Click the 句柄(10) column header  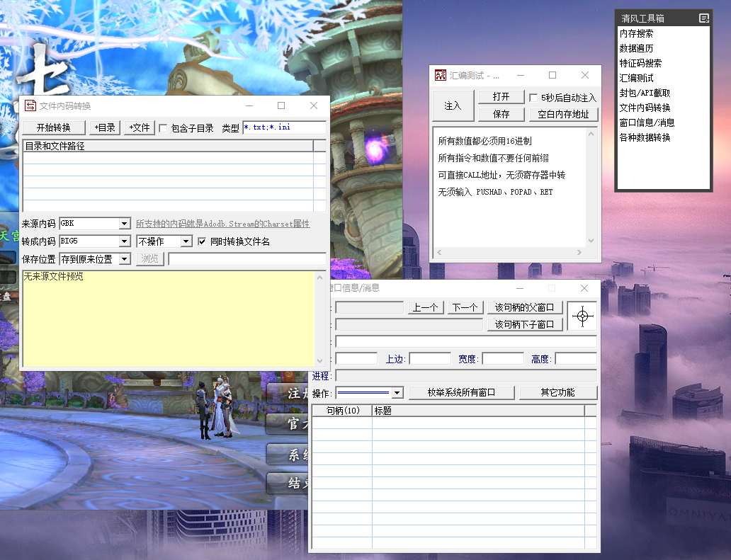[342, 411]
